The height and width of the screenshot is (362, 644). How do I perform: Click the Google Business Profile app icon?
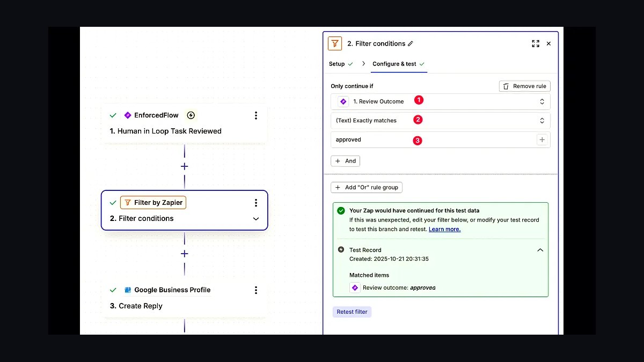[x=128, y=290]
